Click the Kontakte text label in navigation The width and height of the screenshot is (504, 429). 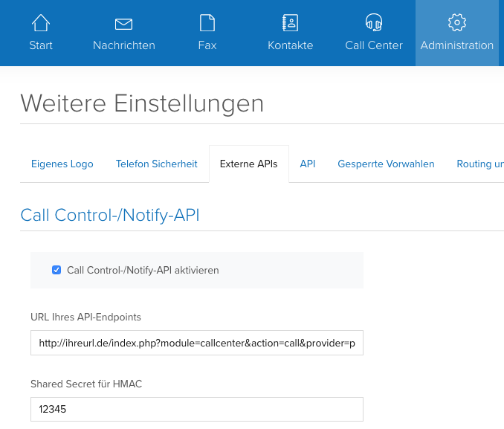point(290,45)
